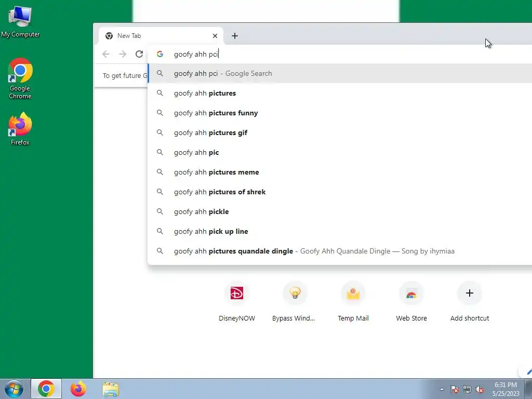Choose suggestion 'goofy ahh pick up line'
This screenshot has width=532, height=399.
[340, 231]
